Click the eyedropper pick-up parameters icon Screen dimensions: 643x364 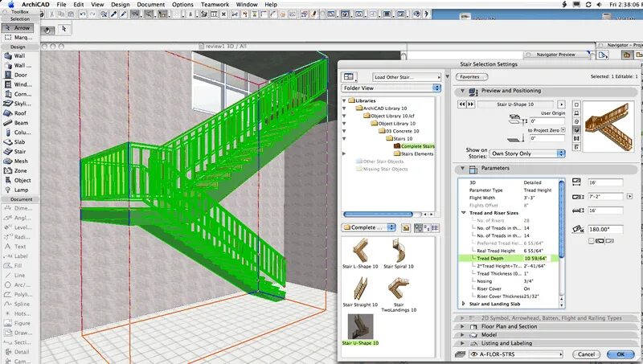pyautogui.click(x=113, y=14)
